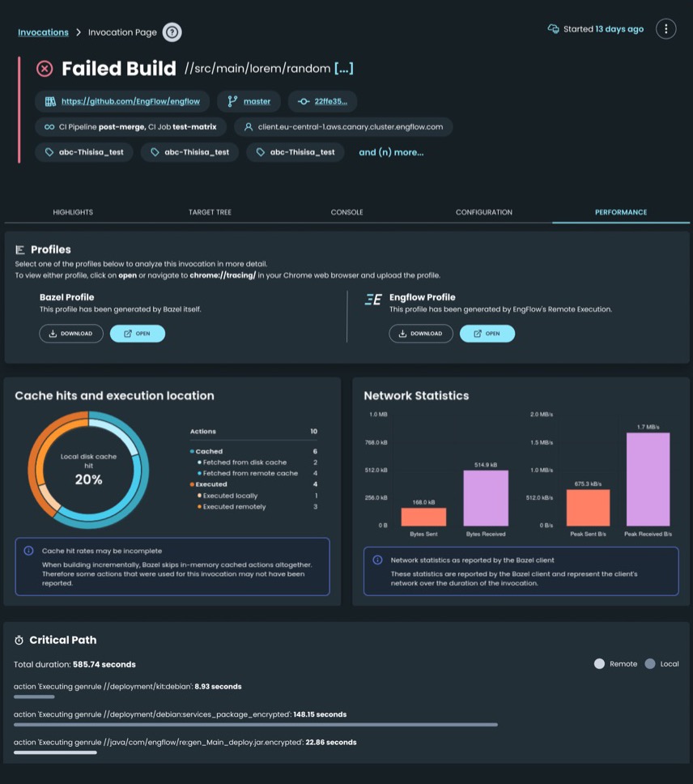Viewport: 693px width, 784px height.
Task: Click the third abc-Thisisa_test tag chip
Action: pyautogui.click(x=295, y=152)
